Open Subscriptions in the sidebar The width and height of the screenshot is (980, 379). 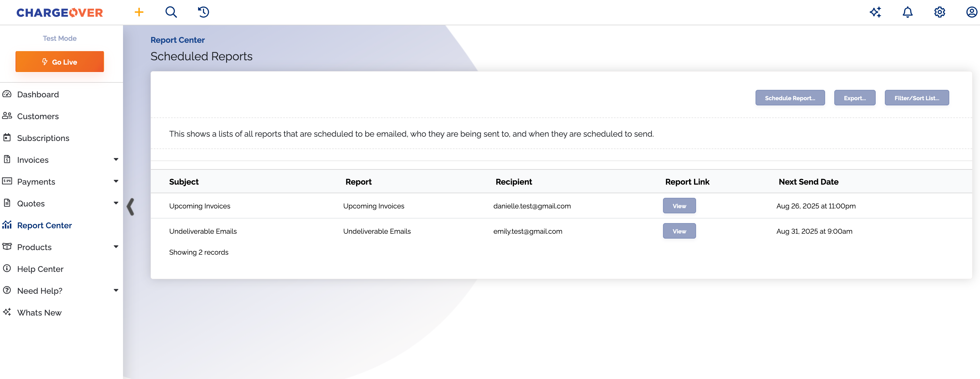point(43,138)
